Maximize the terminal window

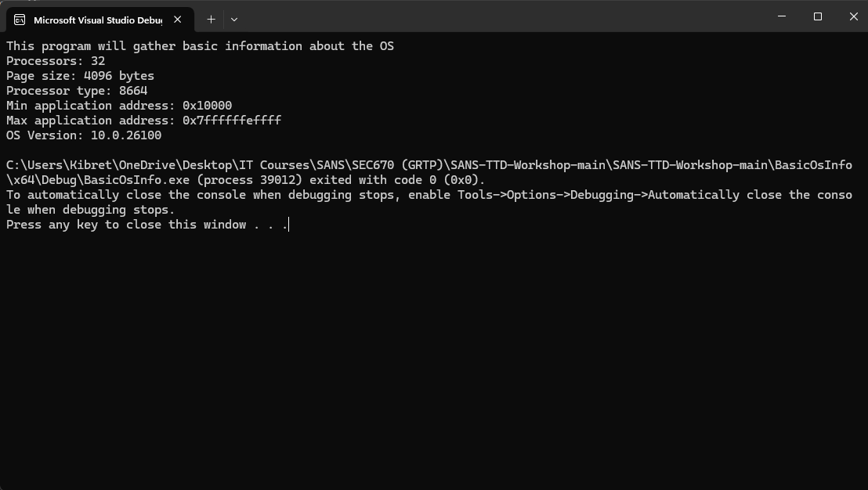[818, 16]
